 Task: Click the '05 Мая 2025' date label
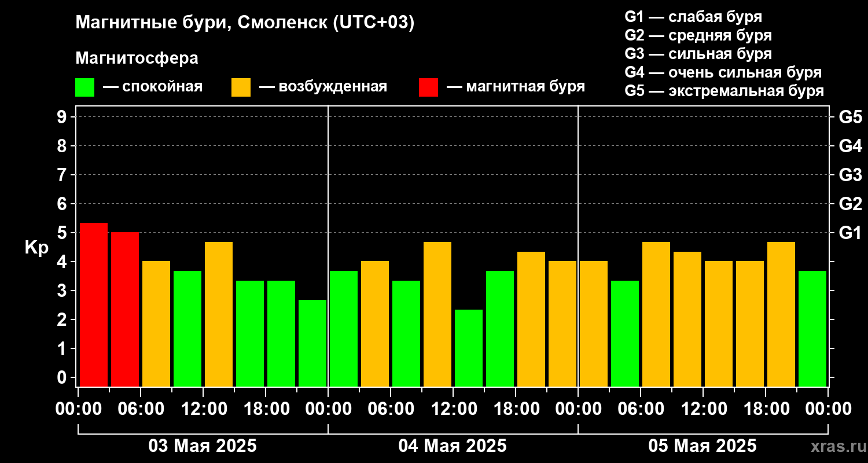703,446
